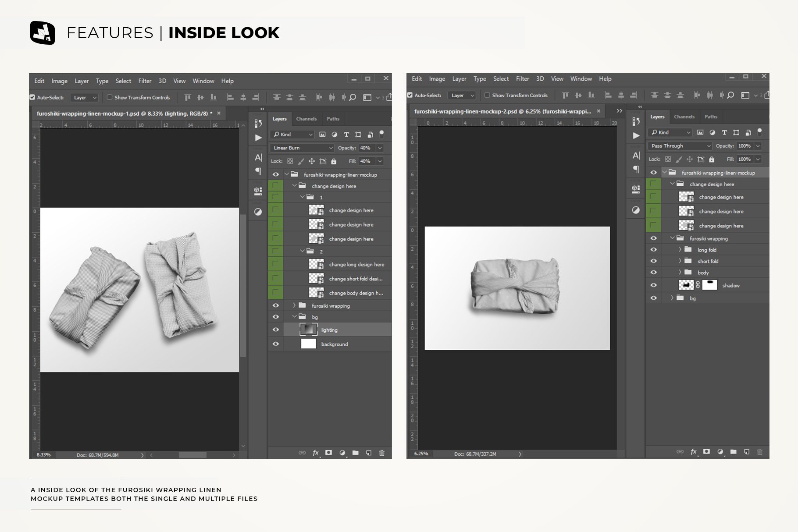Toggle Auto-Select checkbox in the left window
798x532 pixels.
32,97
